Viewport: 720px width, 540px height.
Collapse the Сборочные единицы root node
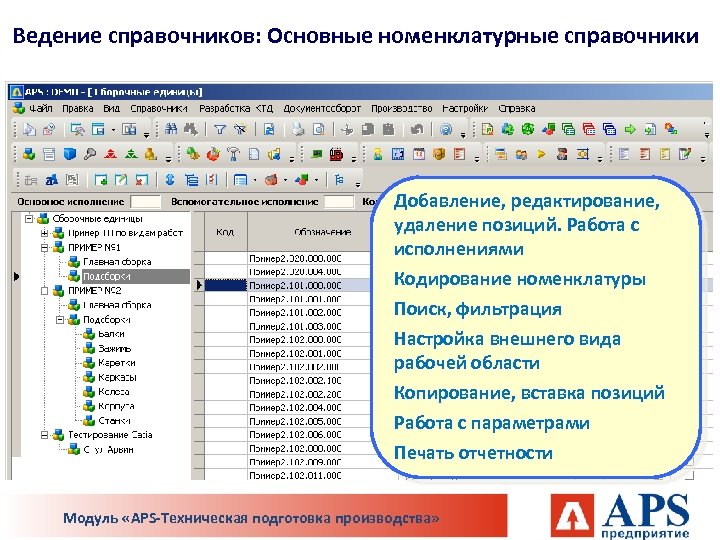[x=29, y=219]
